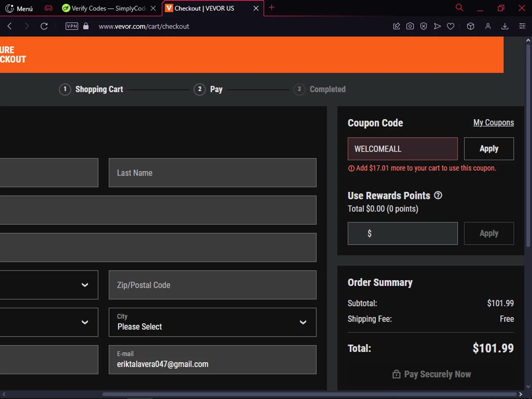Open the extensions cube icon
Viewport: 532px width, 399px height.
point(470,26)
